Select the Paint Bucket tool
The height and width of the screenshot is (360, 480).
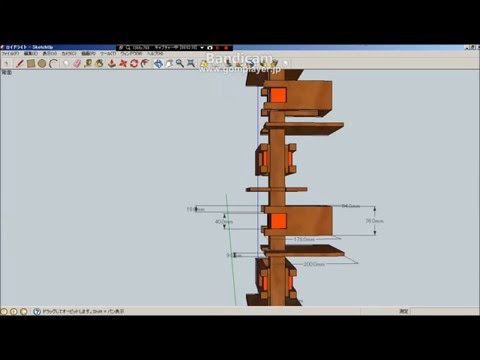99,63
